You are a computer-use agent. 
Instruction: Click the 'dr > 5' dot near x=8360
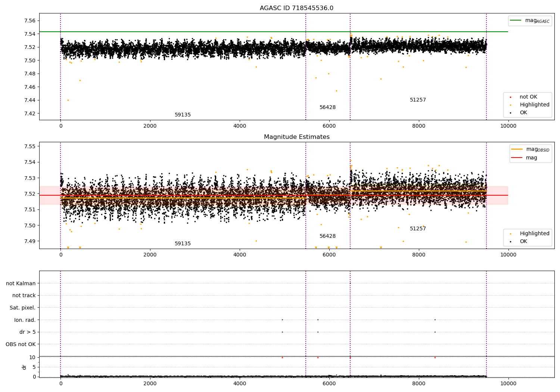click(x=435, y=332)
